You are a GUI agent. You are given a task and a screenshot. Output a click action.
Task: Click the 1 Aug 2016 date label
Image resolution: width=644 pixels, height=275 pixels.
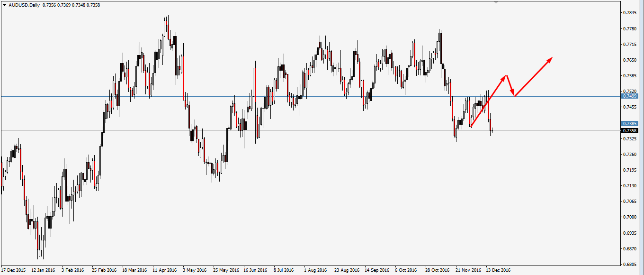(316, 270)
